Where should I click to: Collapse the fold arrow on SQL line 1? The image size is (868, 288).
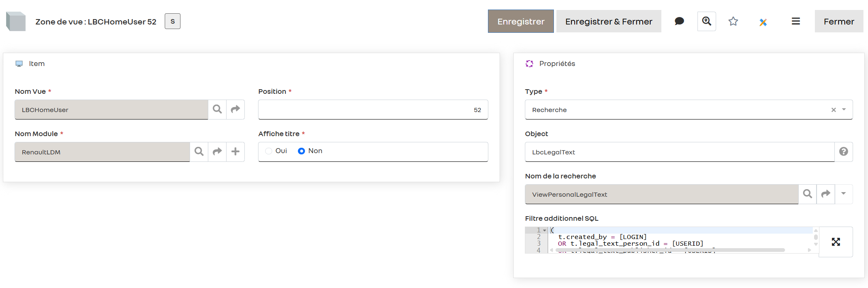pos(545,230)
